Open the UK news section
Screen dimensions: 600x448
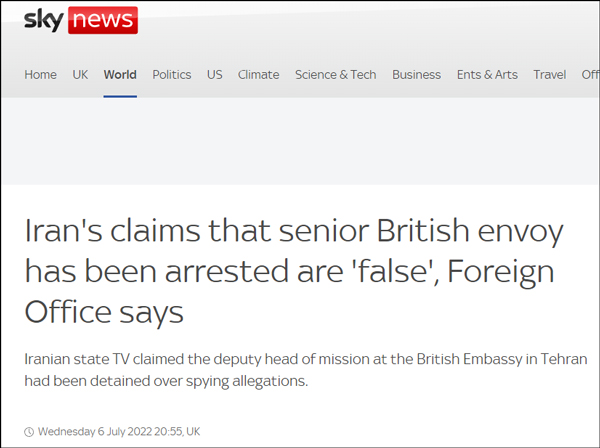[80, 75]
